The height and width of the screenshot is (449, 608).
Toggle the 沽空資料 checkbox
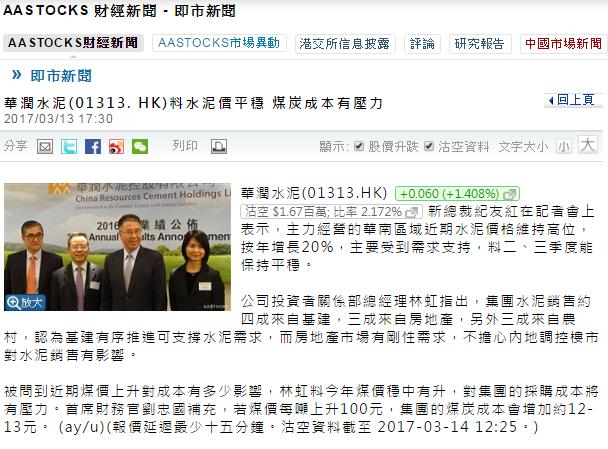[x=428, y=146]
